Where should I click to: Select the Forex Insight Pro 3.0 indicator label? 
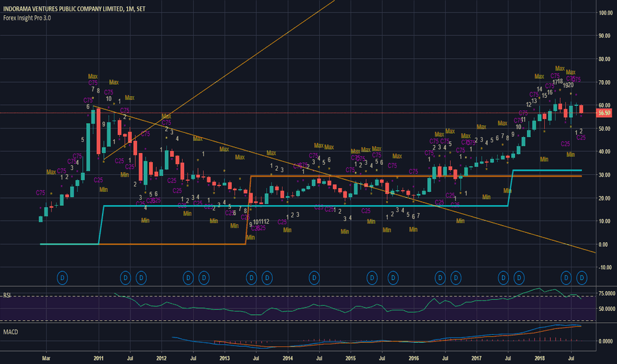pos(26,18)
